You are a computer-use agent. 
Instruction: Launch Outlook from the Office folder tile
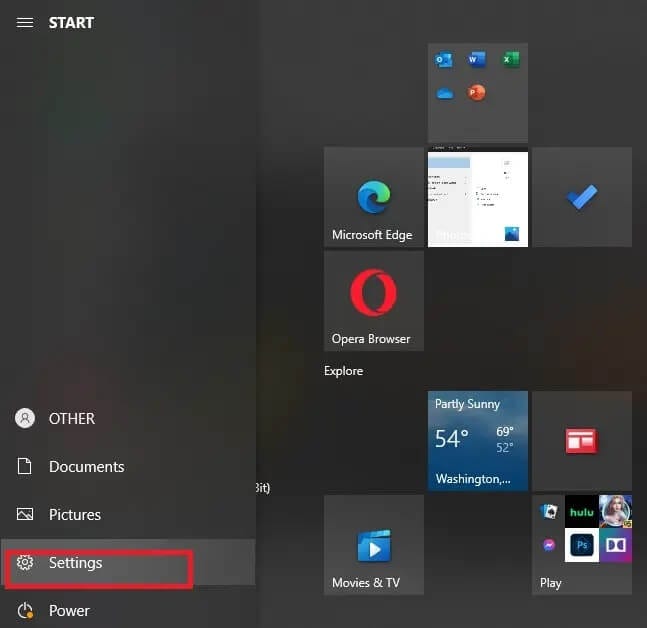click(444, 60)
